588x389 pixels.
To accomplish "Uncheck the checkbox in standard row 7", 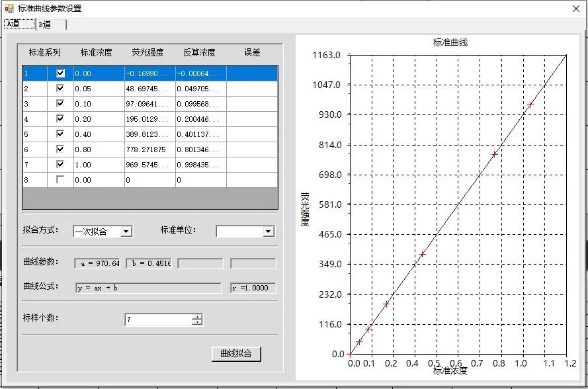I will tap(60, 164).
